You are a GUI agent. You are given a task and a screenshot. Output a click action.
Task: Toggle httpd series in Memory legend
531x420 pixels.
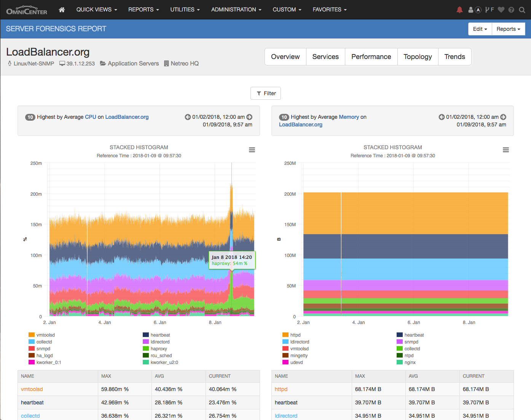pos(292,335)
